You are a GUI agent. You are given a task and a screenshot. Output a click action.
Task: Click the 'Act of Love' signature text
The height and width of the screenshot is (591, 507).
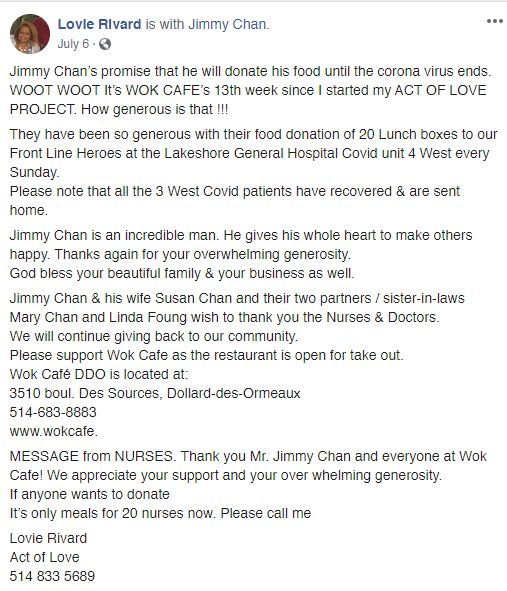pos(44,557)
